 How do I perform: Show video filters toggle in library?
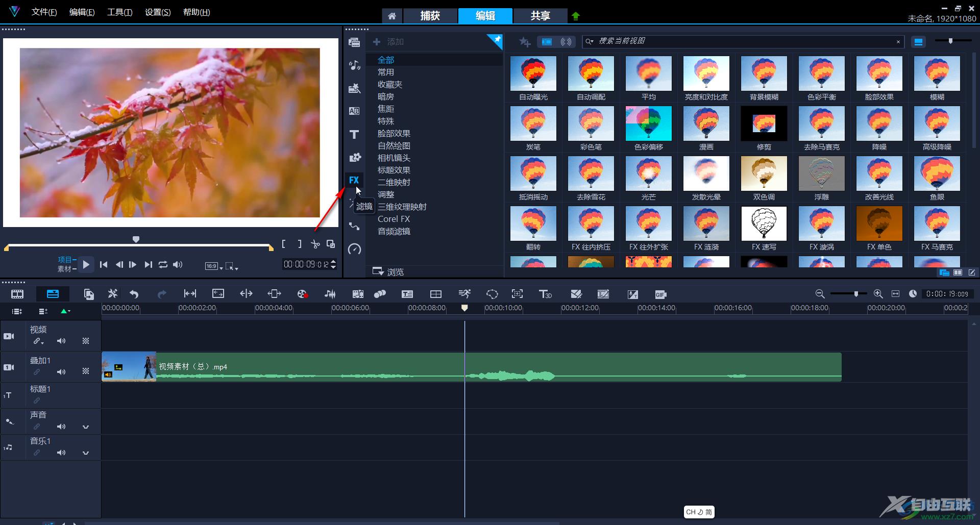(547, 42)
